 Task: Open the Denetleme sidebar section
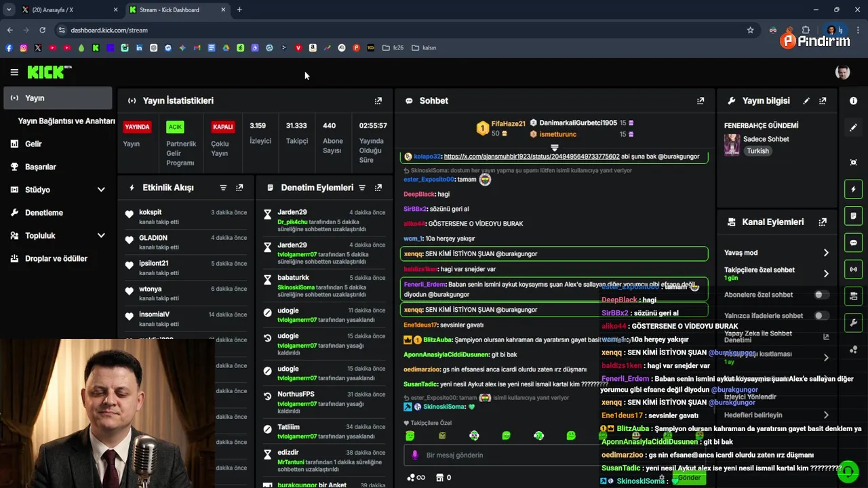(x=58, y=212)
